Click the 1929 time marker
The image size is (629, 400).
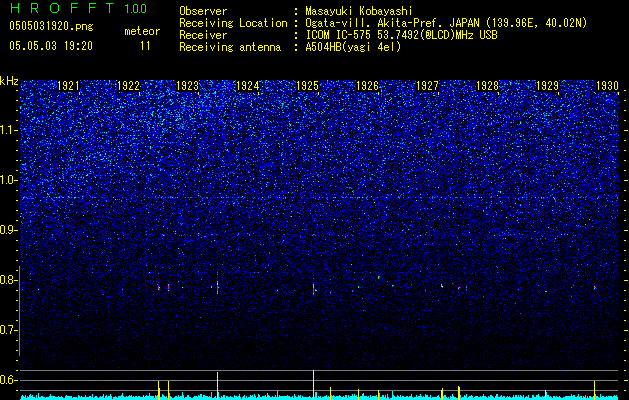point(548,86)
